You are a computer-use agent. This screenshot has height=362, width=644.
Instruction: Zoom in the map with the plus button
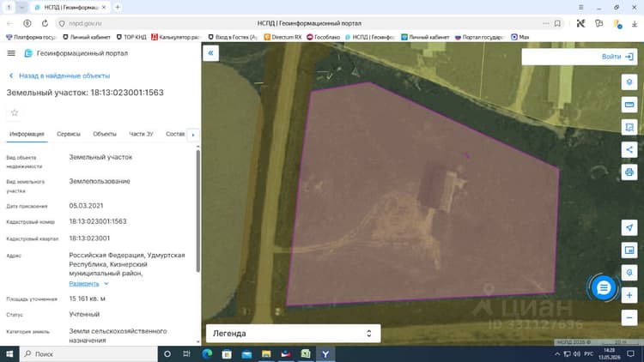(629, 295)
